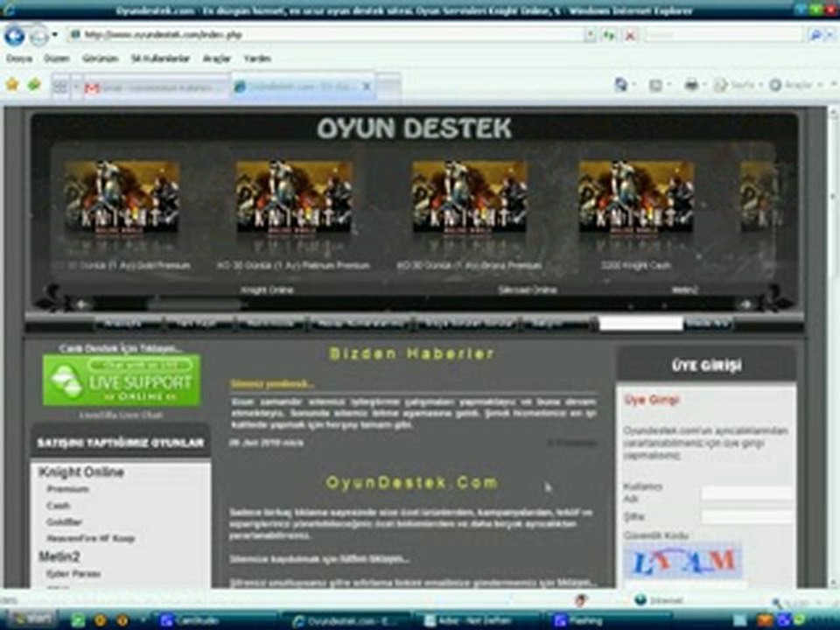The image size is (840, 630).
Task: Focus the Şifre password field
Action: 746,516
